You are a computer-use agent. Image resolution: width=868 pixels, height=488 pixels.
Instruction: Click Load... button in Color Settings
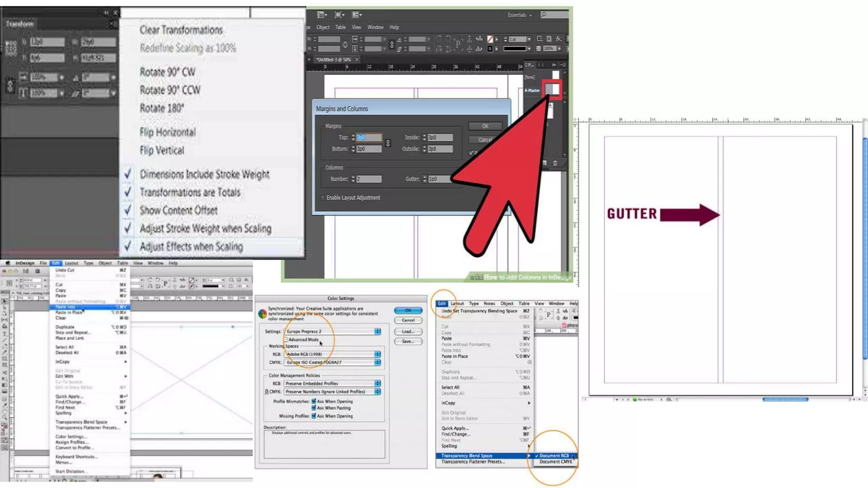pyautogui.click(x=408, y=332)
